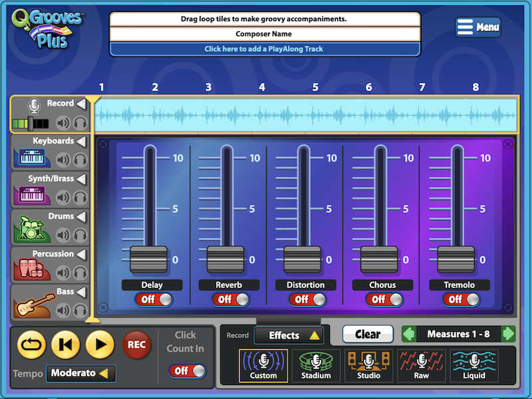The height and width of the screenshot is (399, 532).
Task: Click here to add a PlayAlong Track
Action: pyautogui.click(x=265, y=49)
